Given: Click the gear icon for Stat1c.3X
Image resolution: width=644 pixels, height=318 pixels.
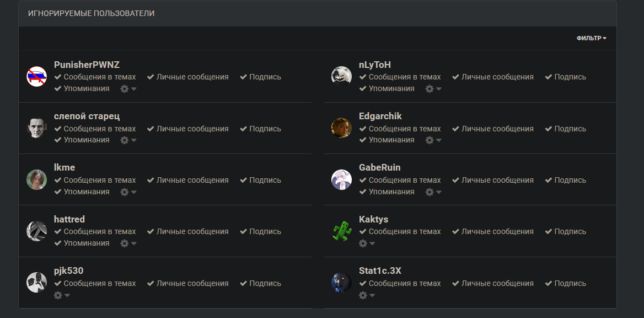Looking at the screenshot, I should tap(366, 295).
